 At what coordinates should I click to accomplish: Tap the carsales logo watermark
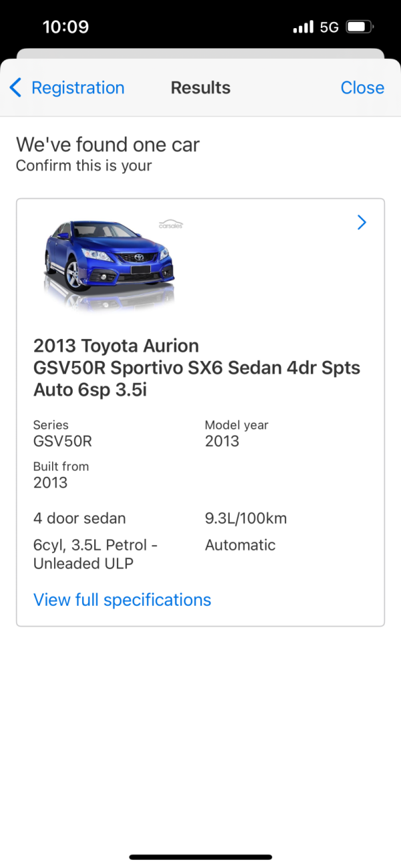pos(170,224)
